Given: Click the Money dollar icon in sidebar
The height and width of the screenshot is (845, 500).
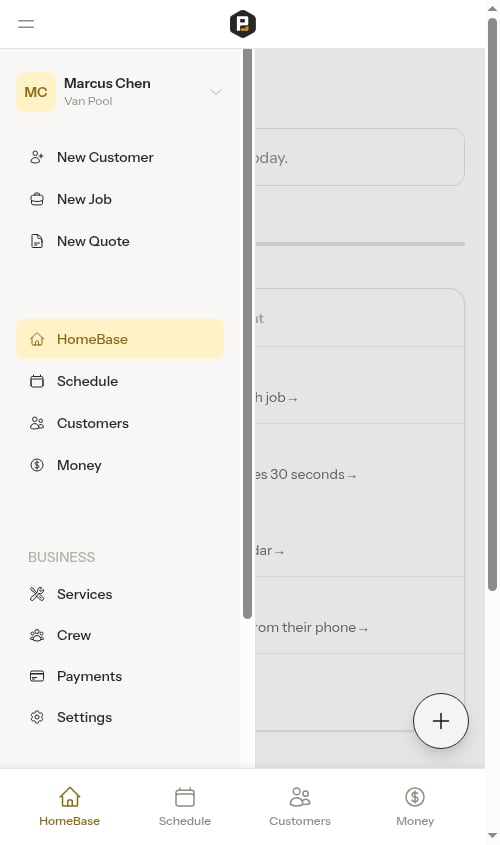Looking at the screenshot, I should tap(37, 465).
